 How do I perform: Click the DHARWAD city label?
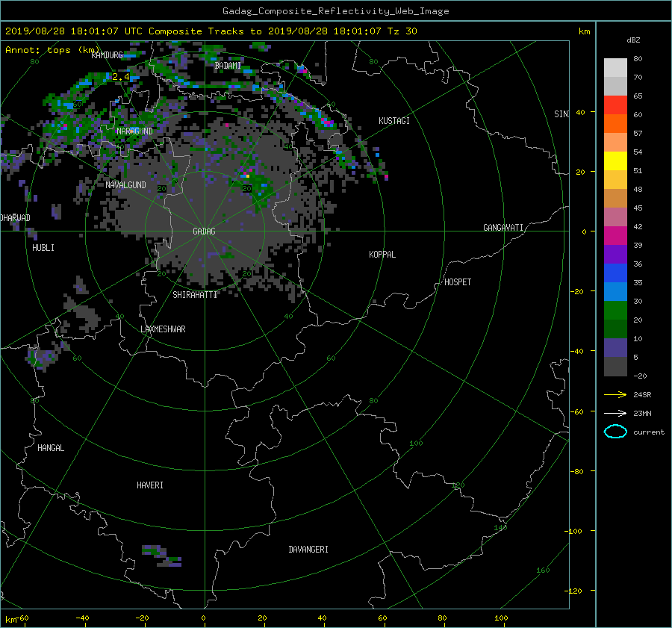coord(16,218)
